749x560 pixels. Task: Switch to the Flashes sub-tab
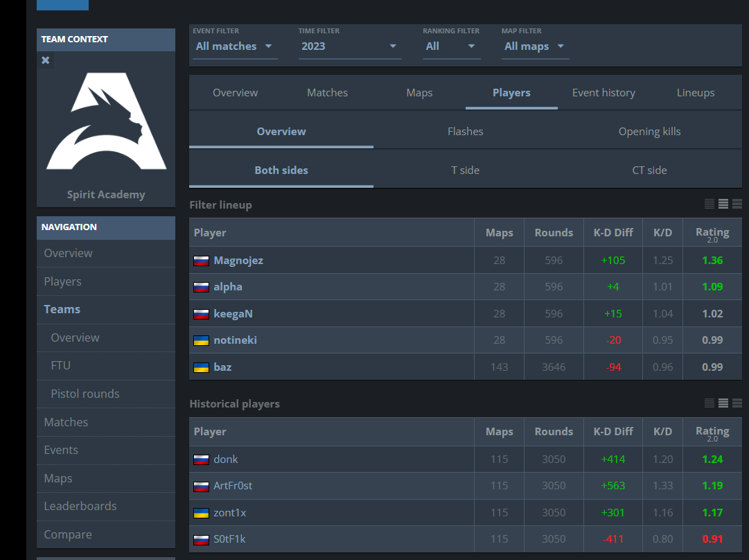click(465, 132)
